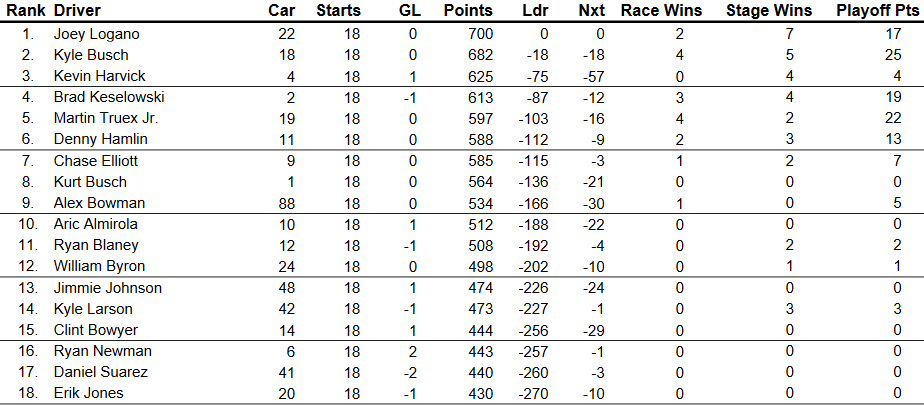Select Ryan Newman's driver name

(x=96, y=351)
